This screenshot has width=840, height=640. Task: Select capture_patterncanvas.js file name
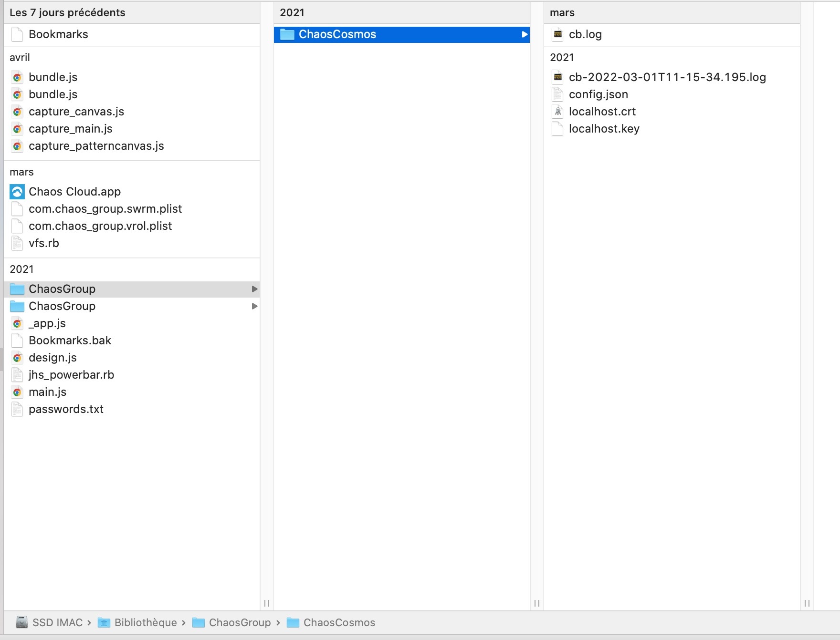(x=96, y=146)
